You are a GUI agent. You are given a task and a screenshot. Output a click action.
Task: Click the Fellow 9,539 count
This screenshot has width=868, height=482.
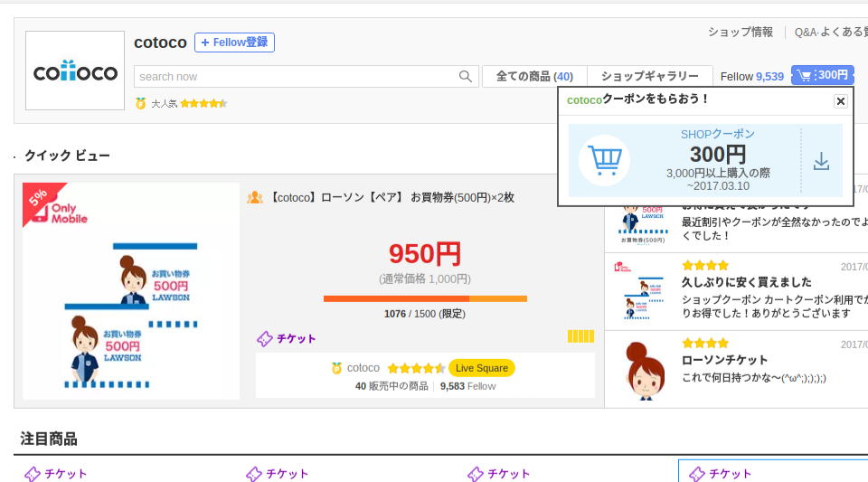point(751,76)
